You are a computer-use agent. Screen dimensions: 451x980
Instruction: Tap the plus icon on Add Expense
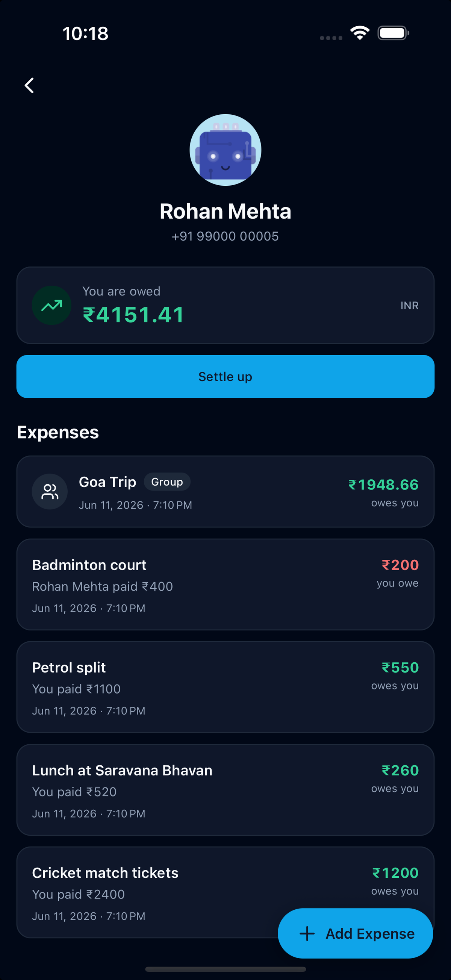[x=307, y=934]
